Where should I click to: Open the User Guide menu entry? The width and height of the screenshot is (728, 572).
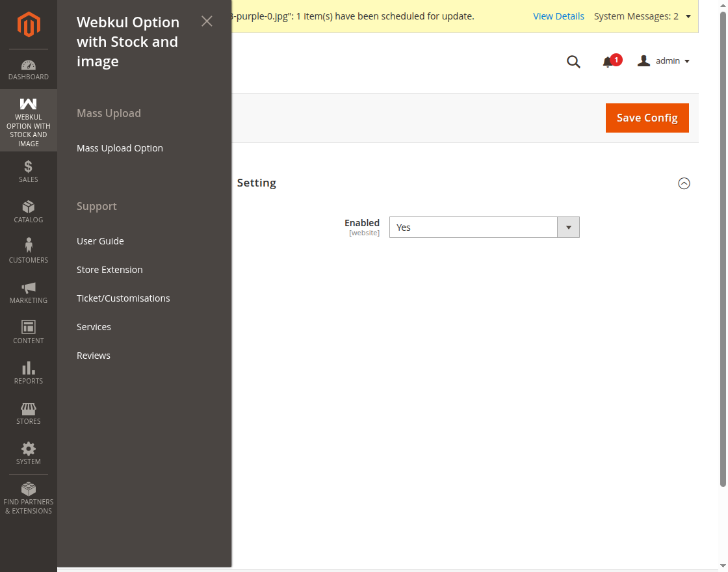pyautogui.click(x=100, y=241)
